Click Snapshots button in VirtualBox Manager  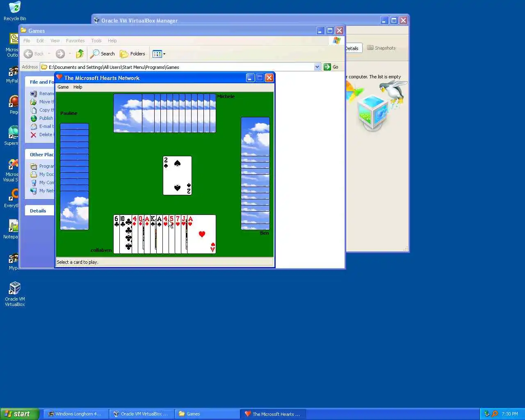[x=381, y=48]
